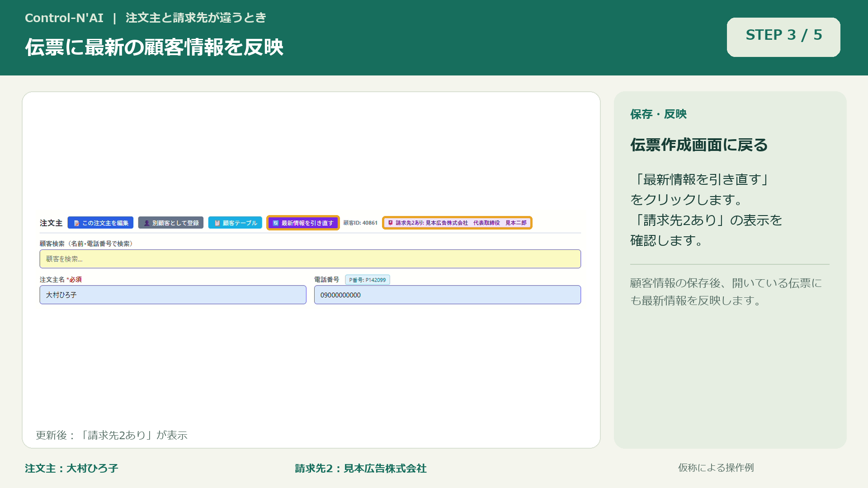Click 請求先2：見本広告株式会社 footer text
The image size is (868, 488).
tap(361, 469)
